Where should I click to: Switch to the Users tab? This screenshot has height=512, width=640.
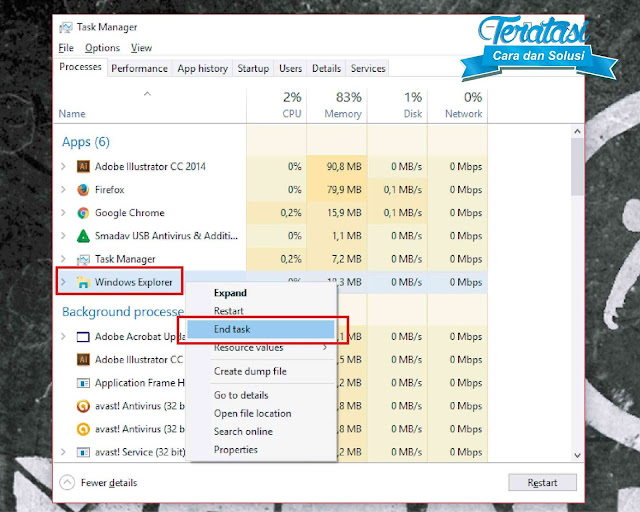tap(291, 69)
